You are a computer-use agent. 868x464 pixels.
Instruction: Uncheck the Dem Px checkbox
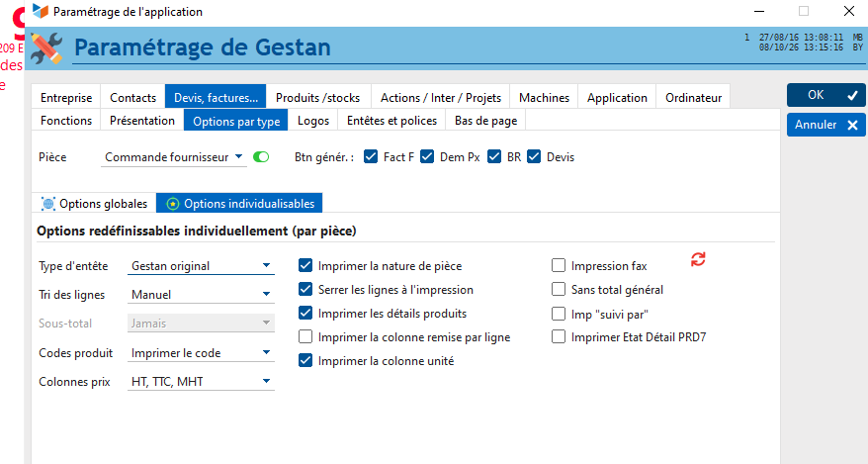click(427, 156)
